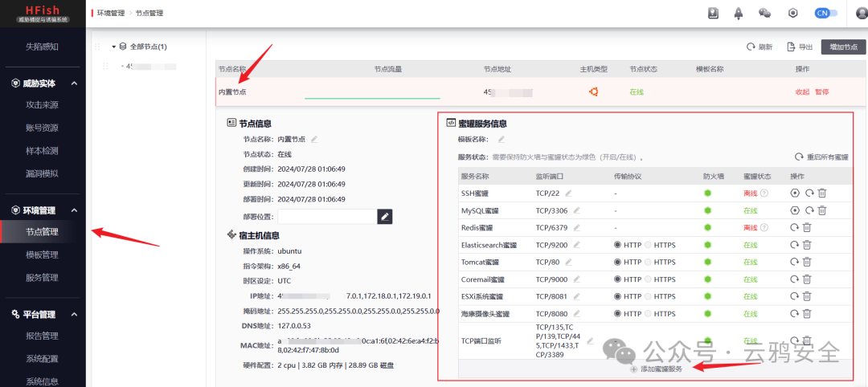This screenshot has height=387, width=868.
Task: Select HTTP for Elasticsearch蜜罐
Action: [618, 244]
